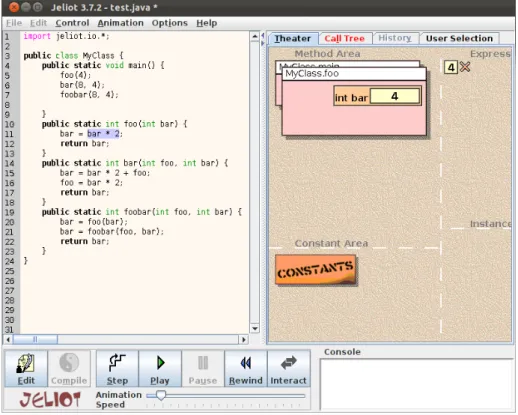Click the split pane collapse arrows
Screen dimensions: 518x415
(263, 39)
